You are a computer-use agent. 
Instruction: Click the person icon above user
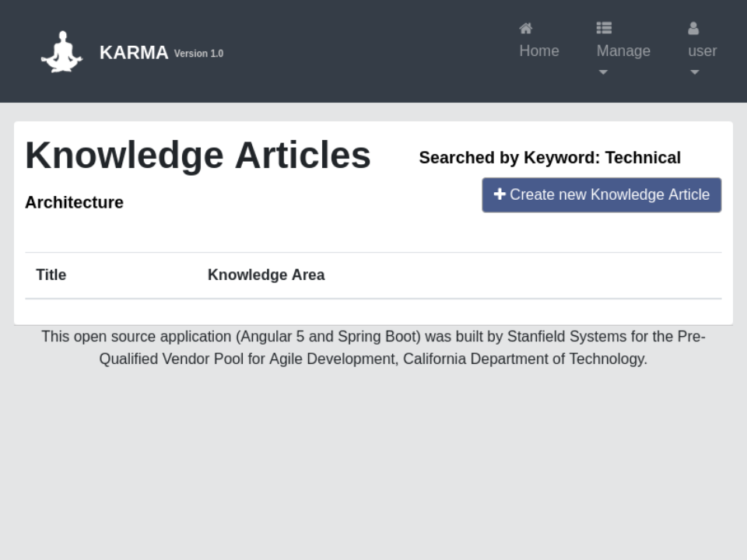pyautogui.click(x=693, y=29)
